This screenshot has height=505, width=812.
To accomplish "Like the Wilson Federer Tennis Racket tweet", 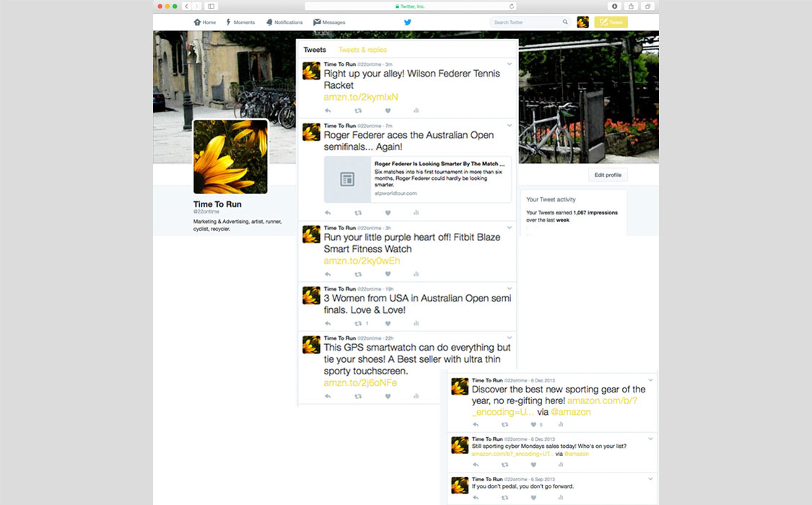I will point(388,110).
